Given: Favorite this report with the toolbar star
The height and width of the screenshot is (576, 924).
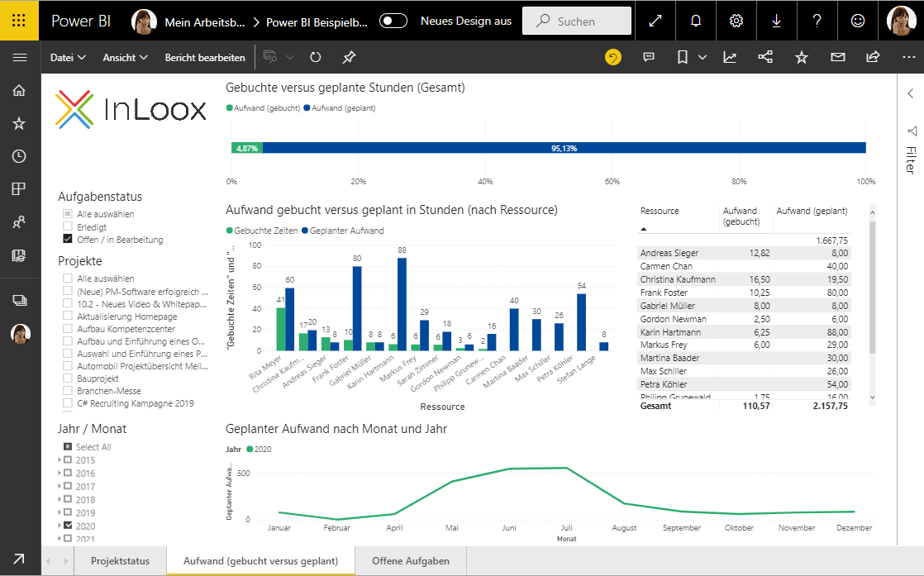Looking at the screenshot, I should (x=802, y=57).
